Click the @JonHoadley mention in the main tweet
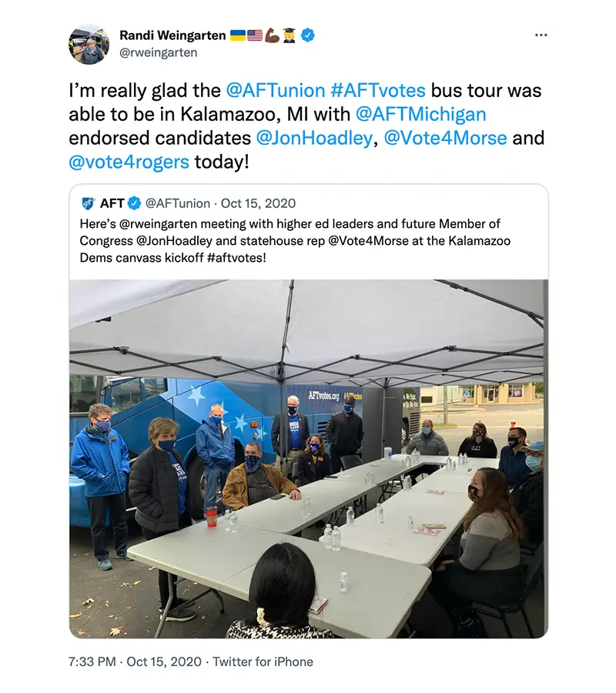The width and height of the screenshot is (616, 693). coord(313,139)
